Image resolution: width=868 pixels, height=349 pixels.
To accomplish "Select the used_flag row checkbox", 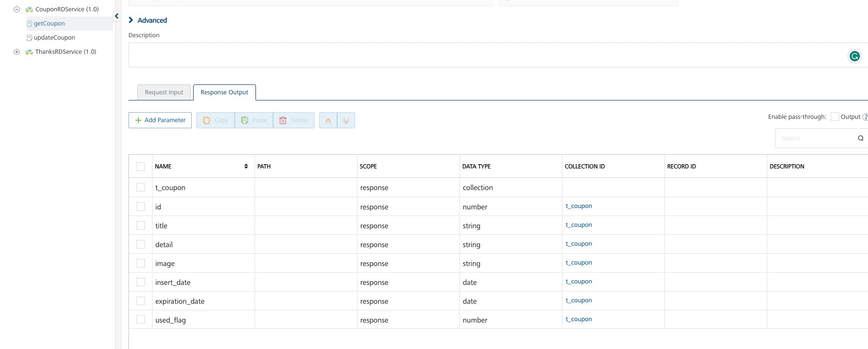I will (x=141, y=319).
